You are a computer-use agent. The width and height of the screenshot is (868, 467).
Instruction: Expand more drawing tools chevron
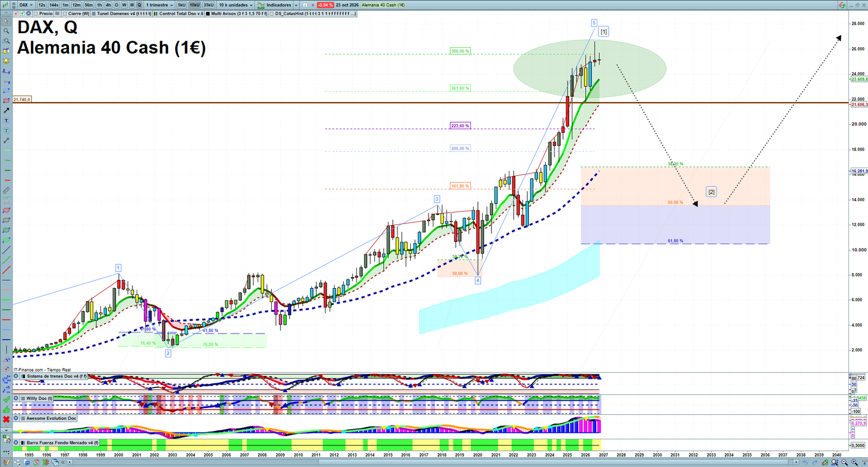point(6,430)
